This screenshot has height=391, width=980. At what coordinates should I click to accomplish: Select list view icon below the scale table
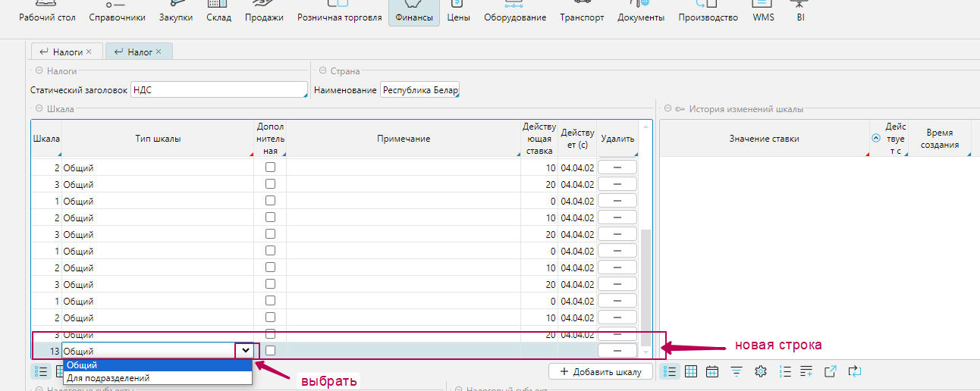(42, 371)
